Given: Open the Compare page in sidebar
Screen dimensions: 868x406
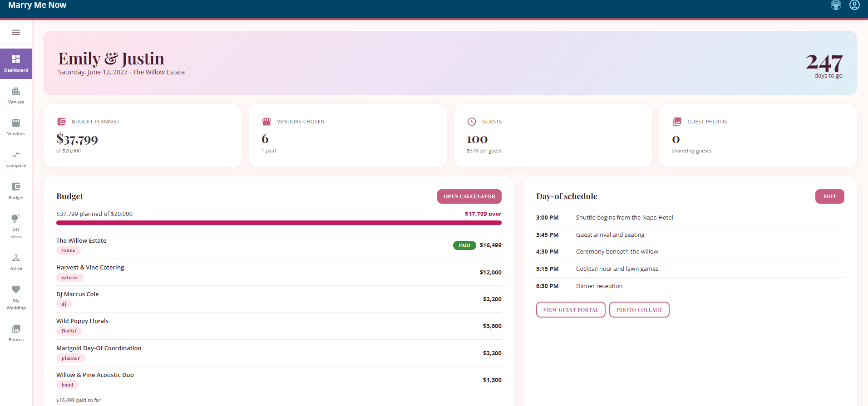Looking at the screenshot, I should 16,159.
